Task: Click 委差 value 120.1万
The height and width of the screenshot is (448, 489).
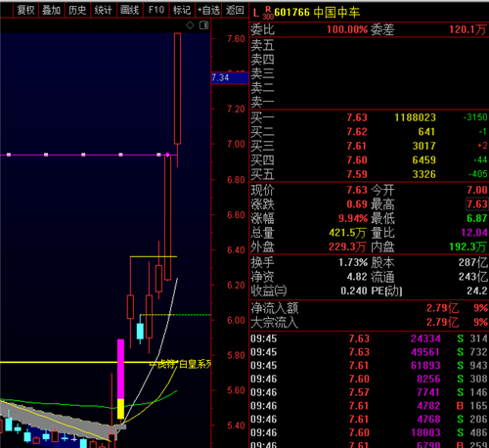Action: [x=467, y=29]
